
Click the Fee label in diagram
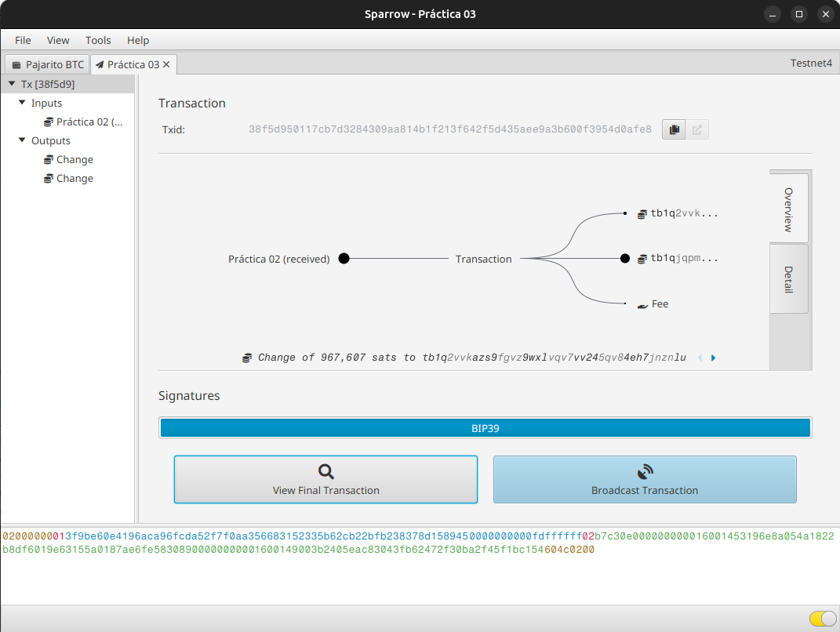coord(660,304)
